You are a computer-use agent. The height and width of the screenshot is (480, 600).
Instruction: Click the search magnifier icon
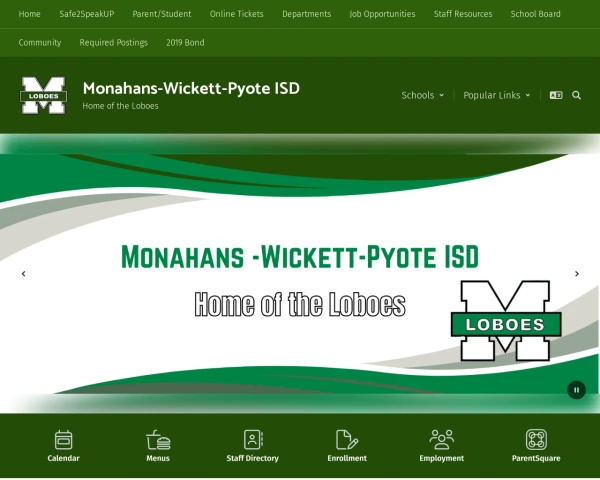576,95
